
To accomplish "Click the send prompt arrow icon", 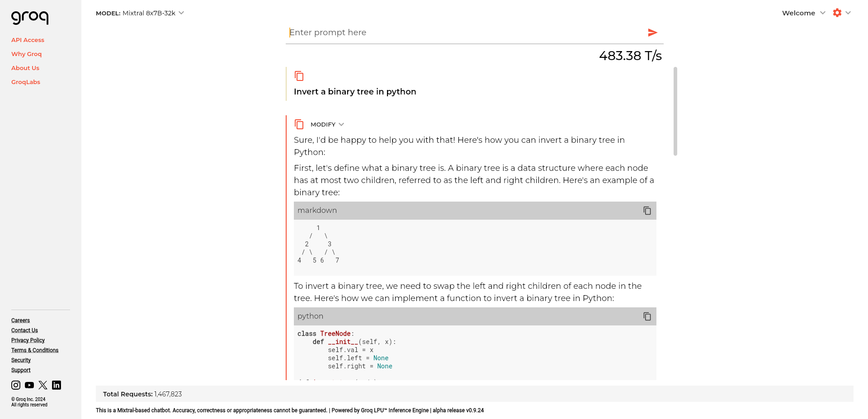I will point(652,33).
